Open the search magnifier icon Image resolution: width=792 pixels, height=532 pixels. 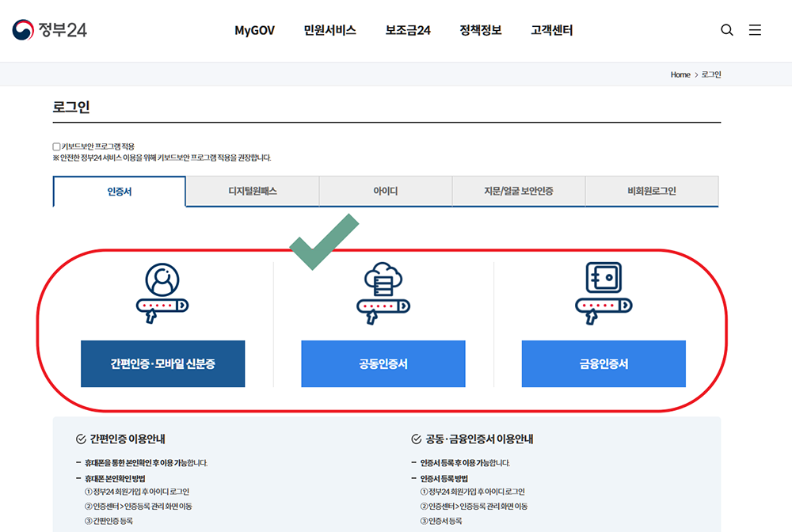point(727,29)
